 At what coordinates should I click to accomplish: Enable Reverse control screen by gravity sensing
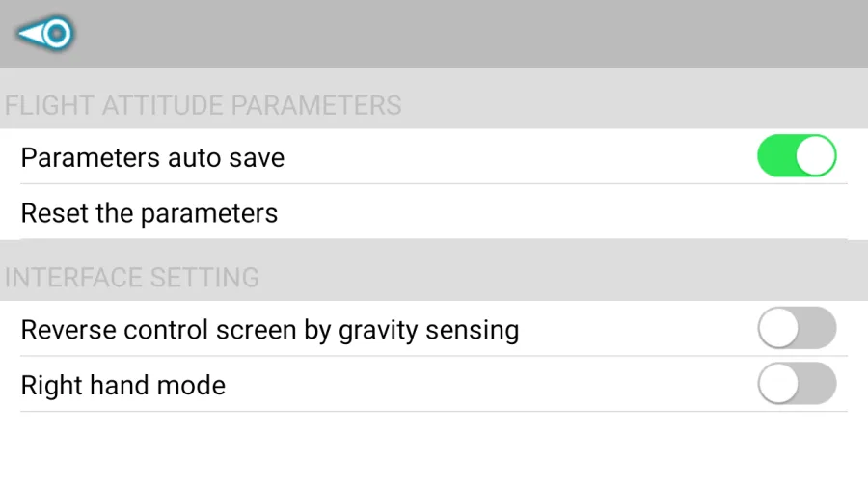797,328
